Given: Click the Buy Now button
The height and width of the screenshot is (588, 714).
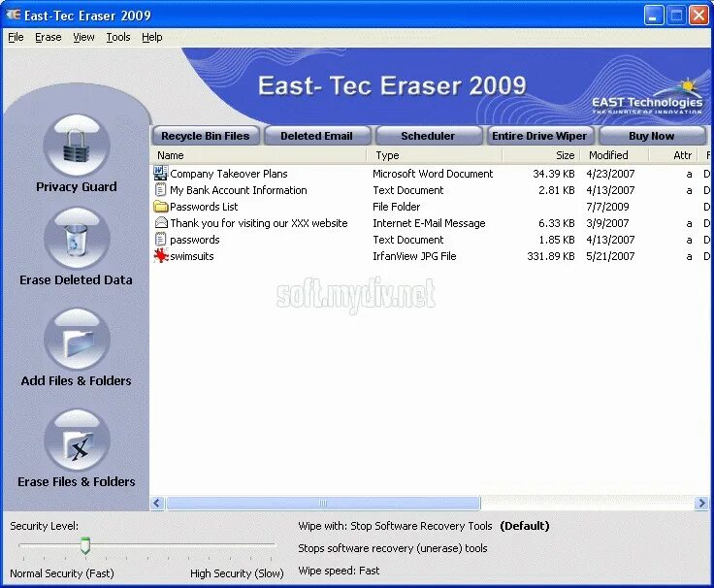Looking at the screenshot, I should [x=652, y=136].
